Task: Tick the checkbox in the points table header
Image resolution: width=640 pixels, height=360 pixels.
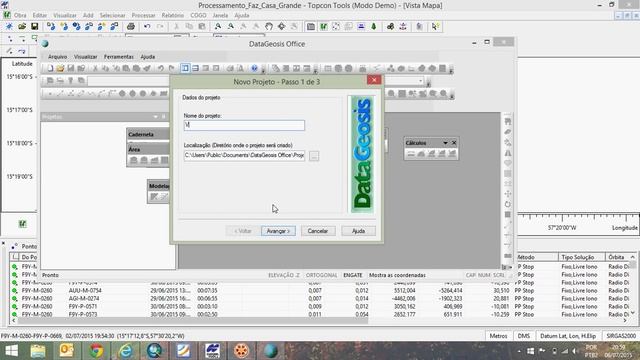Action: 16,257
